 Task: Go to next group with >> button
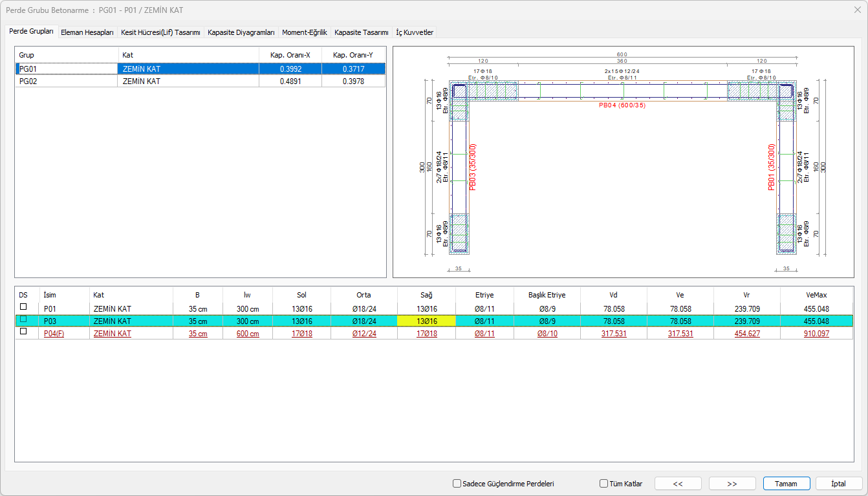point(732,484)
